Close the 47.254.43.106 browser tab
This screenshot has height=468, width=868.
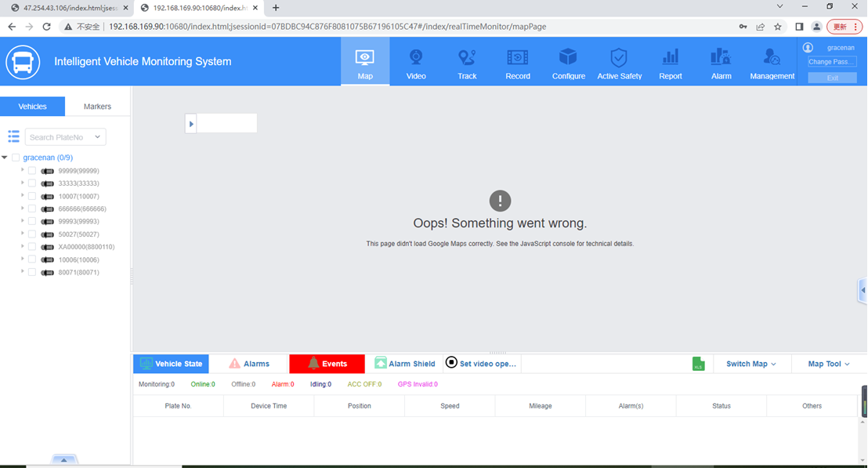click(x=125, y=8)
